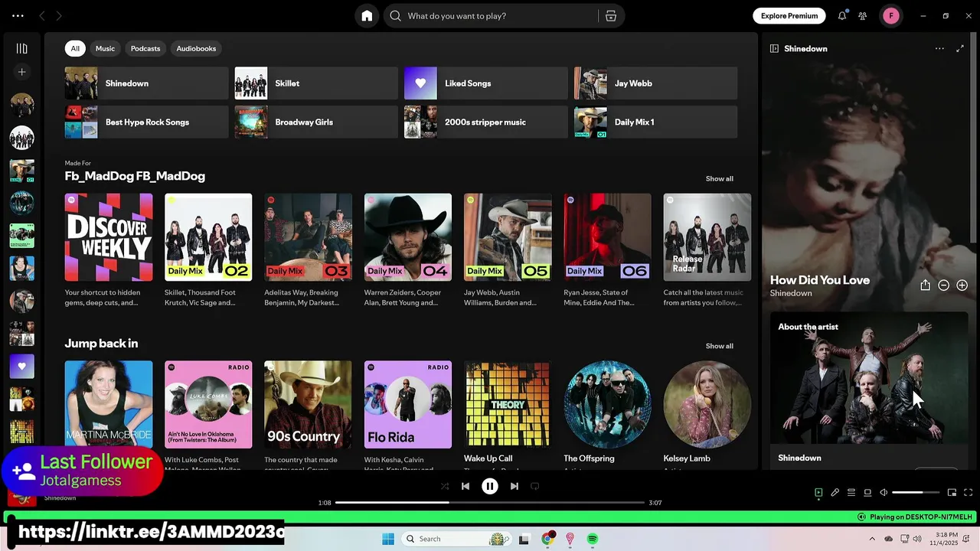Open the user profile avatar menu
The width and height of the screenshot is (980, 551).
[x=890, y=16]
